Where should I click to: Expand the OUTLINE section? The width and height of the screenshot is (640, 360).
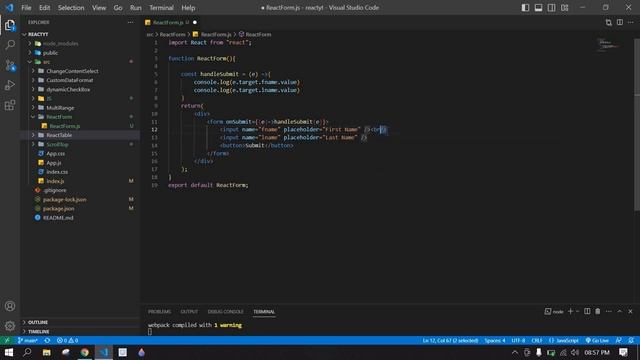[38, 322]
